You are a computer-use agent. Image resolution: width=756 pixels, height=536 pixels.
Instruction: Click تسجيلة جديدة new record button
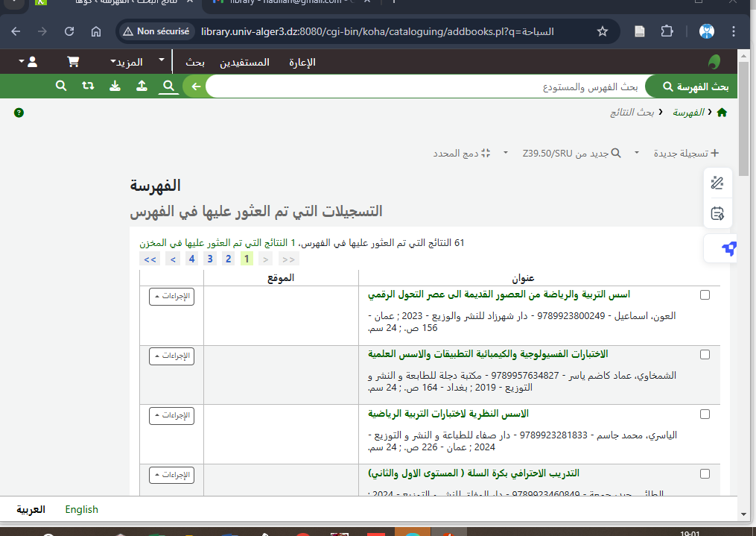pos(686,153)
